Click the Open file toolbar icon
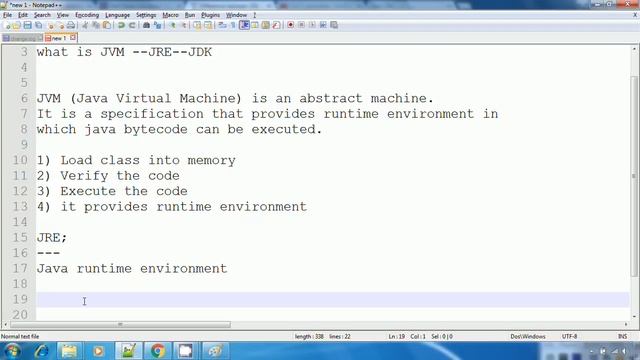Viewport: 640px width, 360px height. (17, 25)
